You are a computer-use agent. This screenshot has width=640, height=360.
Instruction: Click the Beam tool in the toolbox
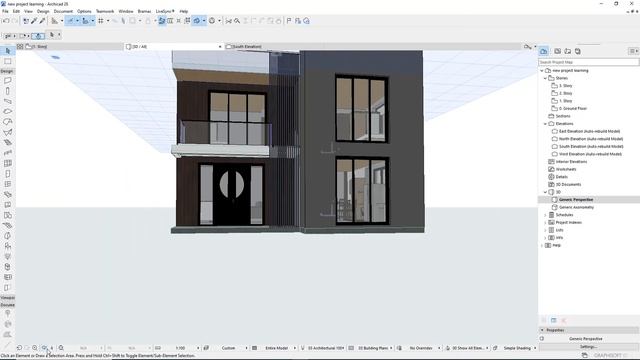[x=8, y=101]
